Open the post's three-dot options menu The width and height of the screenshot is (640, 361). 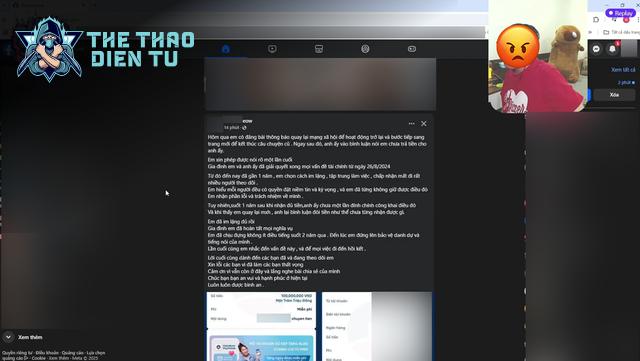click(411, 123)
